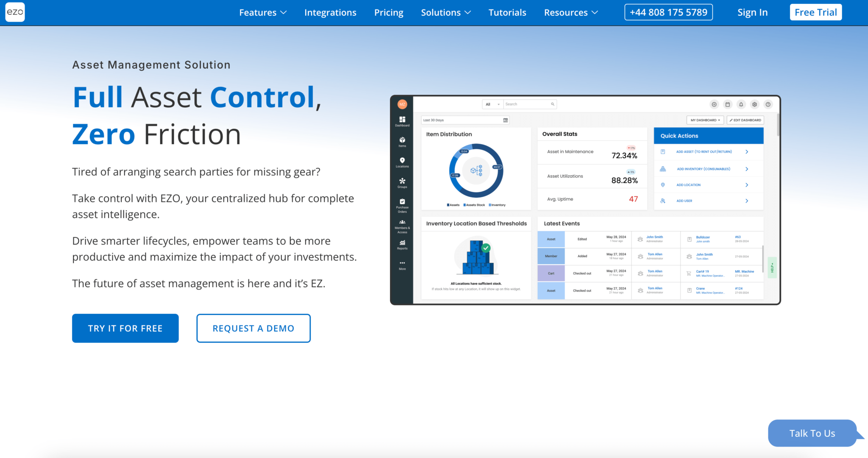Click the EDIT DASHBOARD button

(x=746, y=120)
